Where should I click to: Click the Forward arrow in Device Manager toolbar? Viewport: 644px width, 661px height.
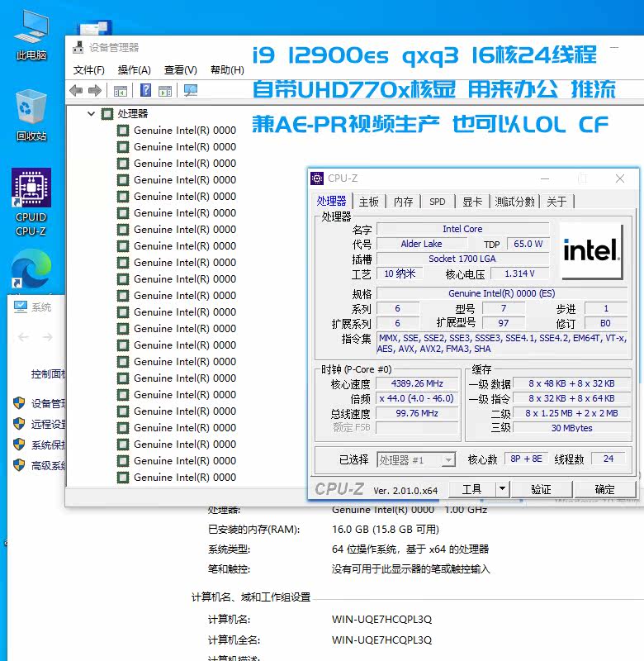tap(95, 91)
